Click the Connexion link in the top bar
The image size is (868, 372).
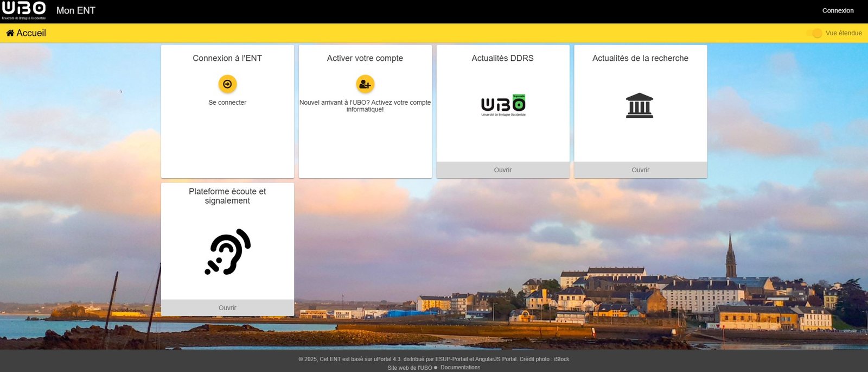point(838,10)
